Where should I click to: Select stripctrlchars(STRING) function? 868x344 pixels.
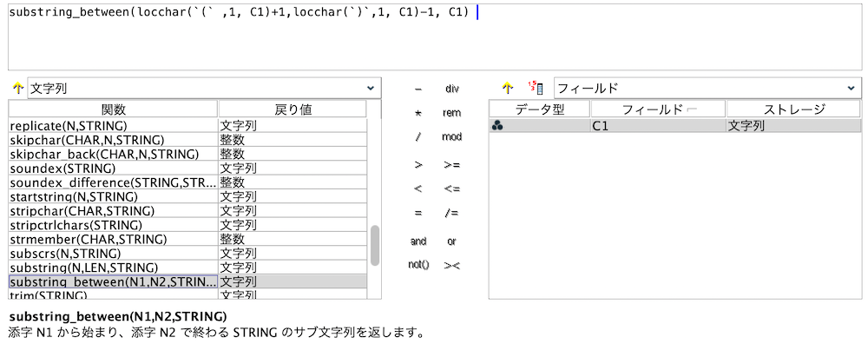coord(114,226)
